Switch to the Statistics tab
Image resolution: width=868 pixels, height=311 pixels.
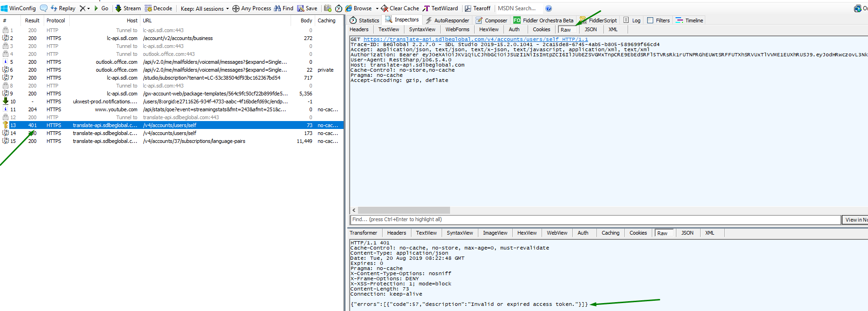coord(364,20)
